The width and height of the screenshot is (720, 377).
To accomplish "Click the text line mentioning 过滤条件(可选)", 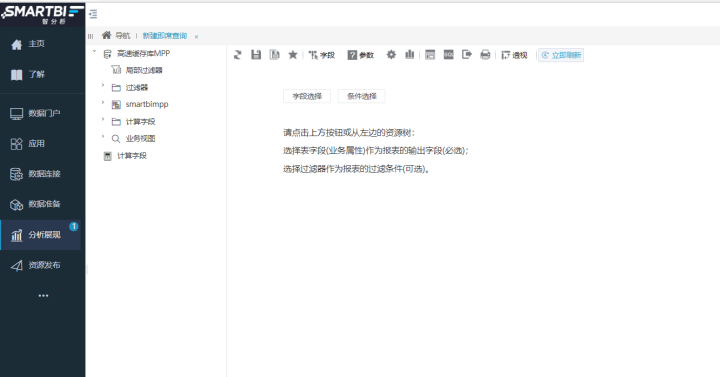I will click(x=356, y=169).
